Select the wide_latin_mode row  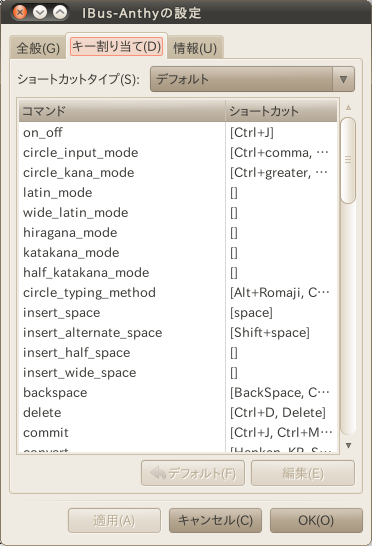tap(178, 212)
